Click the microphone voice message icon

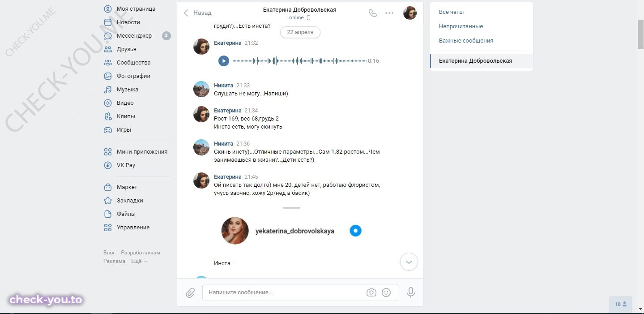(411, 292)
